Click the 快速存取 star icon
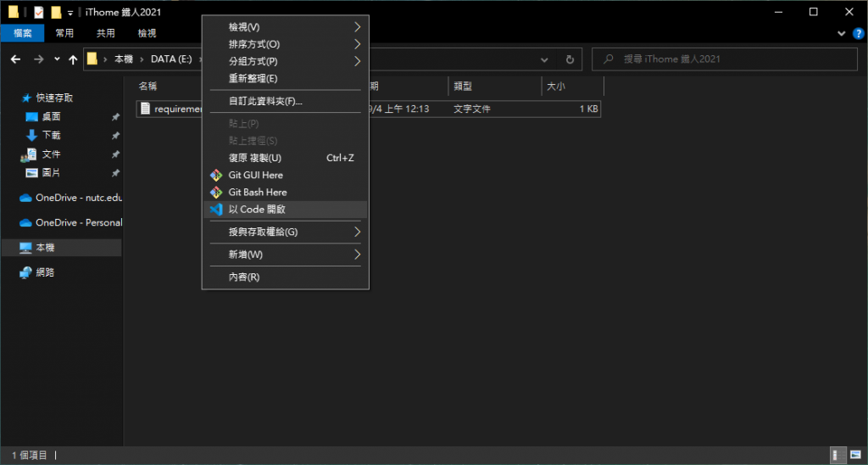 26,98
